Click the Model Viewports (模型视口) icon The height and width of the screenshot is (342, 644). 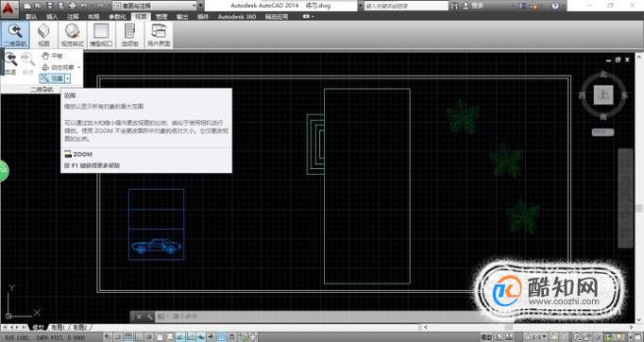click(101, 35)
